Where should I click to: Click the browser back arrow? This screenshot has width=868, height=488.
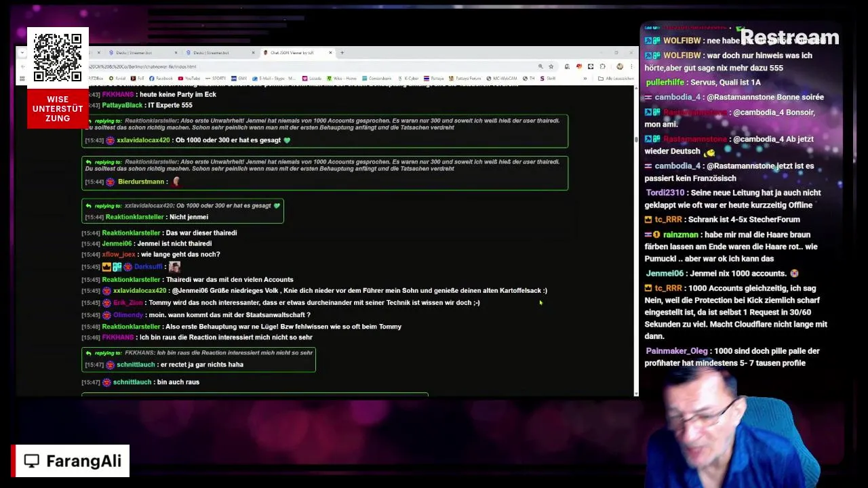[x=22, y=66]
